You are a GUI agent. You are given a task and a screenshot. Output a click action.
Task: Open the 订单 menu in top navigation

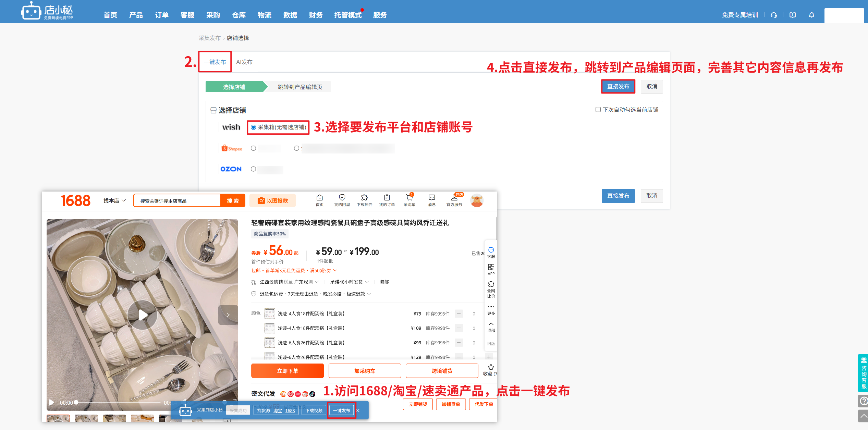pyautogui.click(x=161, y=15)
